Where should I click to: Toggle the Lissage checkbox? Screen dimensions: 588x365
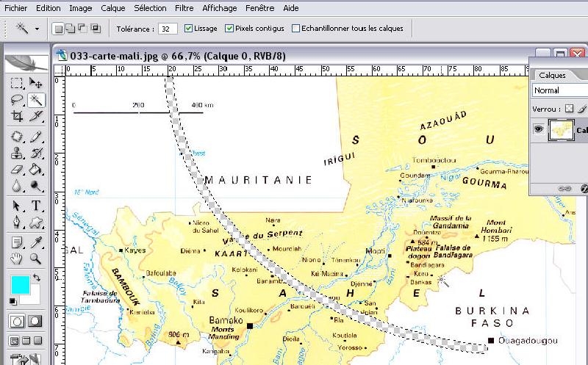pyautogui.click(x=188, y=29)
